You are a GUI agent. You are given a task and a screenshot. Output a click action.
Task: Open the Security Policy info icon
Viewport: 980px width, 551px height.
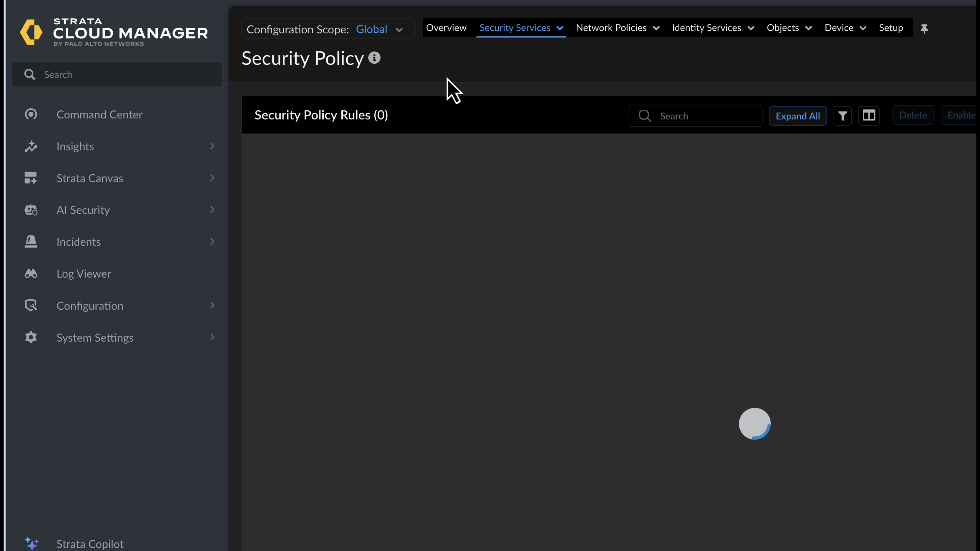(374, 58)
